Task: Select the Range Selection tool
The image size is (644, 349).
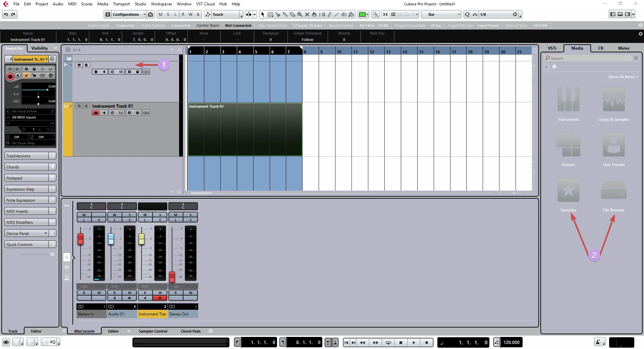Action: pyautogui.click(x=270, y=14)
